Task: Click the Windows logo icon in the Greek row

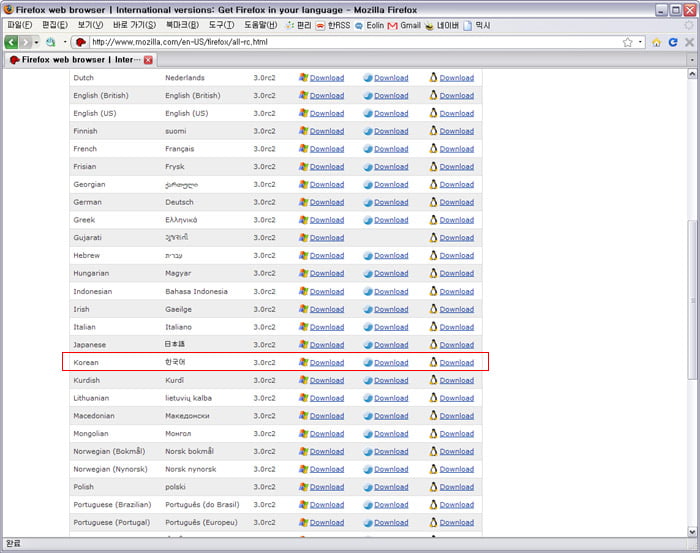Action: (x=304, y=220)
